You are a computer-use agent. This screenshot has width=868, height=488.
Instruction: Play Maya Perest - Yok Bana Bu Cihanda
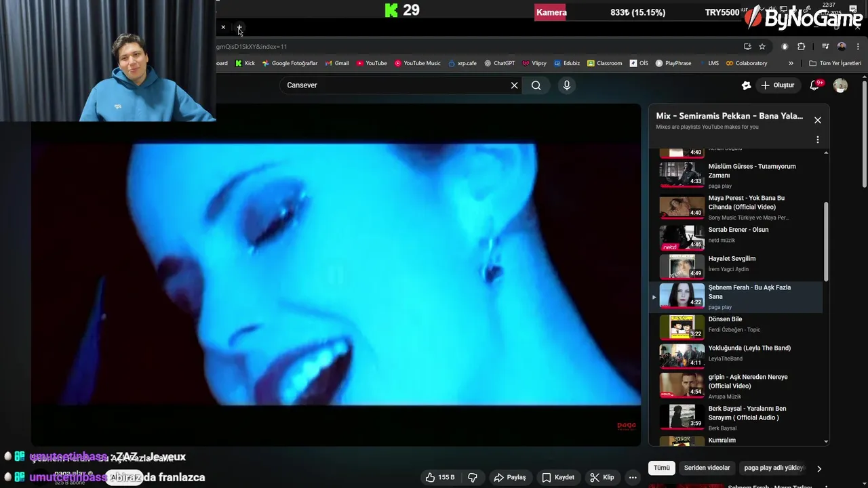click(736, 207)
